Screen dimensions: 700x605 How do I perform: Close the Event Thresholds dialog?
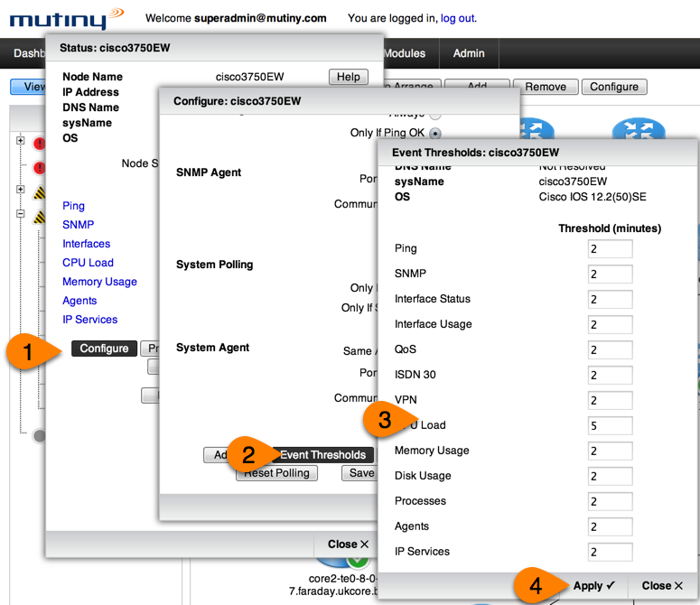pyautogui.click(x=662, y=585)
